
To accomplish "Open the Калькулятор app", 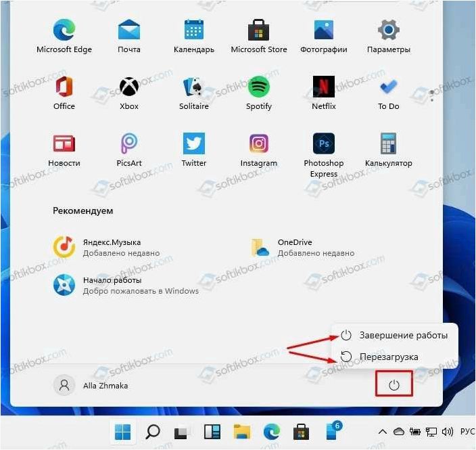I will click(389, 150).
